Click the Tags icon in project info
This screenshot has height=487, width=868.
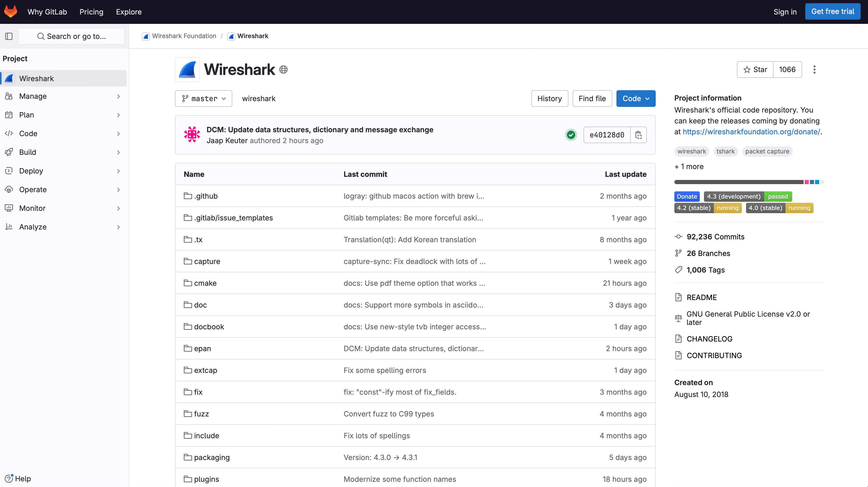[678, 270]
